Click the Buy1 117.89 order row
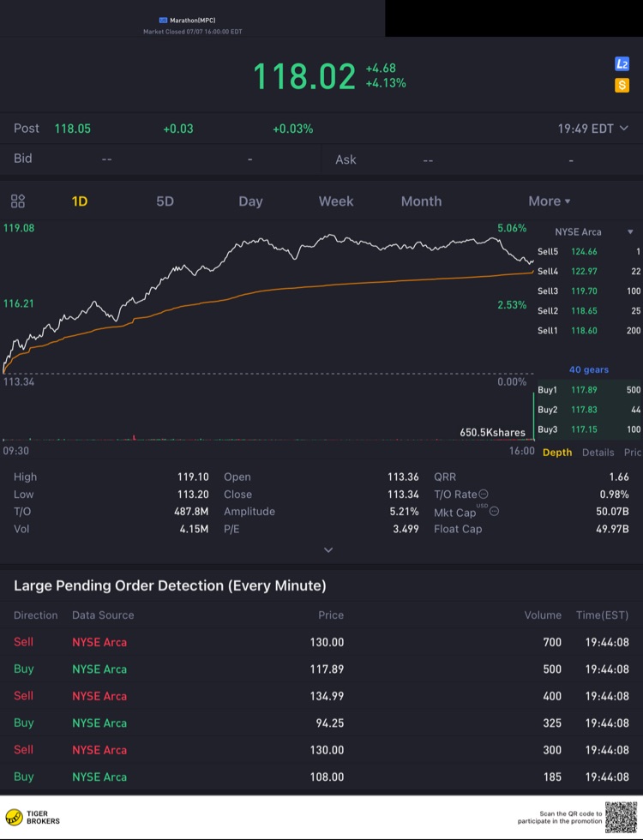This screenshot has width=643, height=840. (x=589, y=390)
